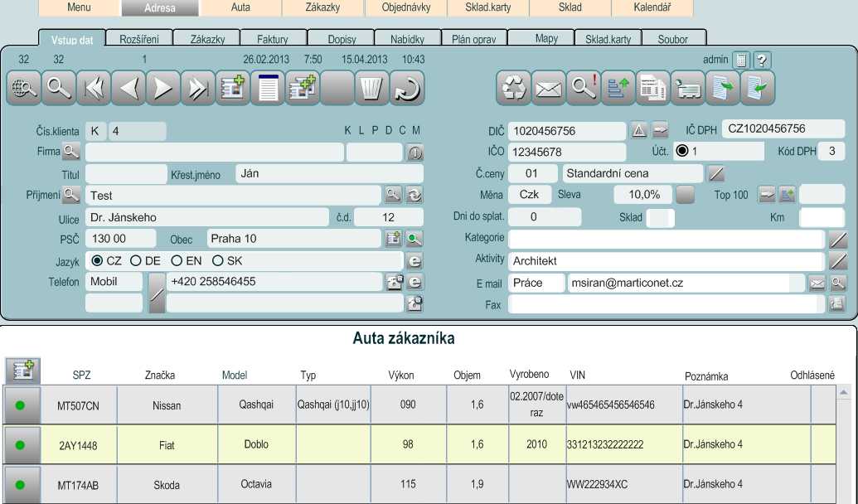This screenshot has height=504, width=858.
Task: Jump to the last record
Action: 197,88
